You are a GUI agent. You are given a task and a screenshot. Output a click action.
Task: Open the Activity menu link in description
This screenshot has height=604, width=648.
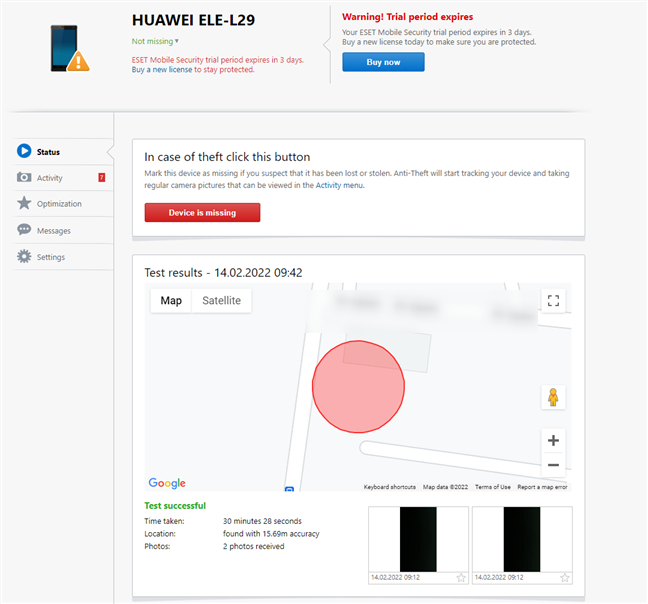click(340, 185)
